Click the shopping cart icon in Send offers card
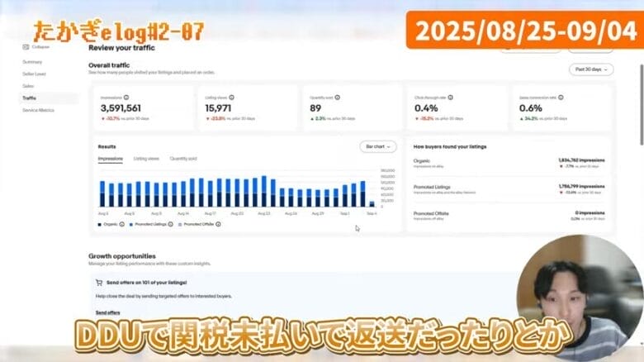The image size is (644, 362). (x=100, y=283)
